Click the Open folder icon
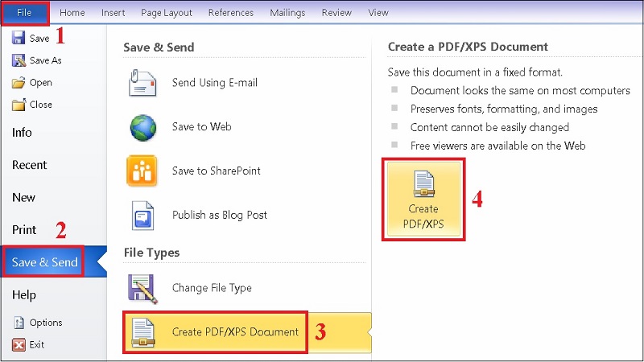 click(19, 83)
